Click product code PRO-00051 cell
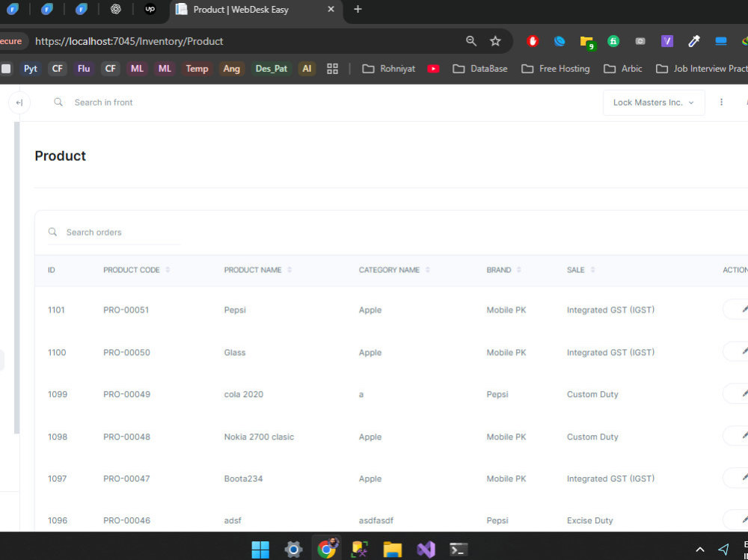This screenshot has height=560, width=748. pyautogui.click(x=126, y=310)
